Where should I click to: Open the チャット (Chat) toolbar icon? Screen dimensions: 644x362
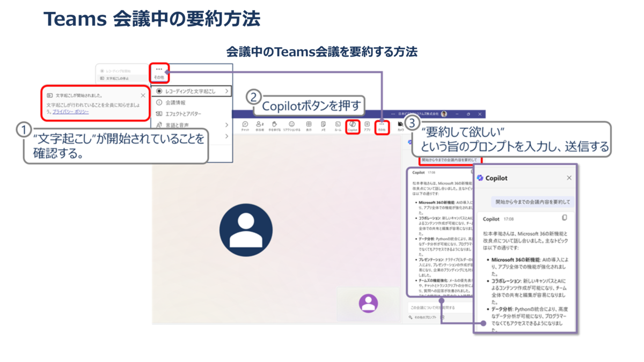click(x=245, y=126)
